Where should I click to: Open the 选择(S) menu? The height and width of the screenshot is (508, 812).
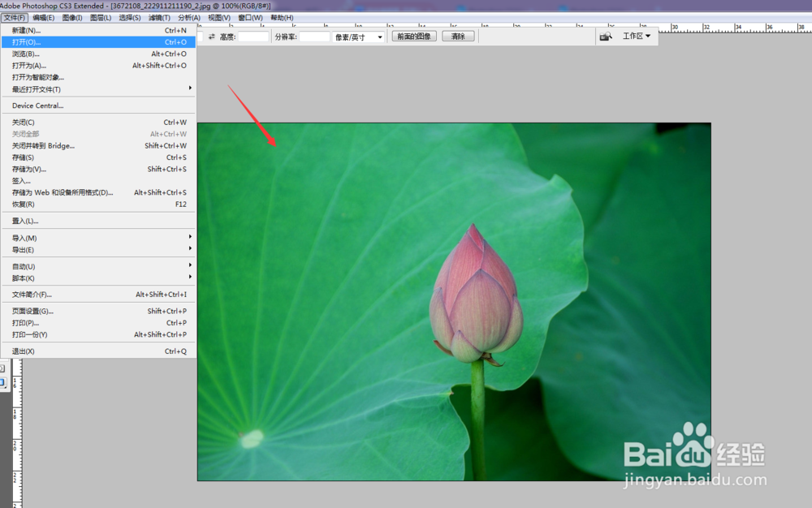pyautogui.click(x=129, y=18)
